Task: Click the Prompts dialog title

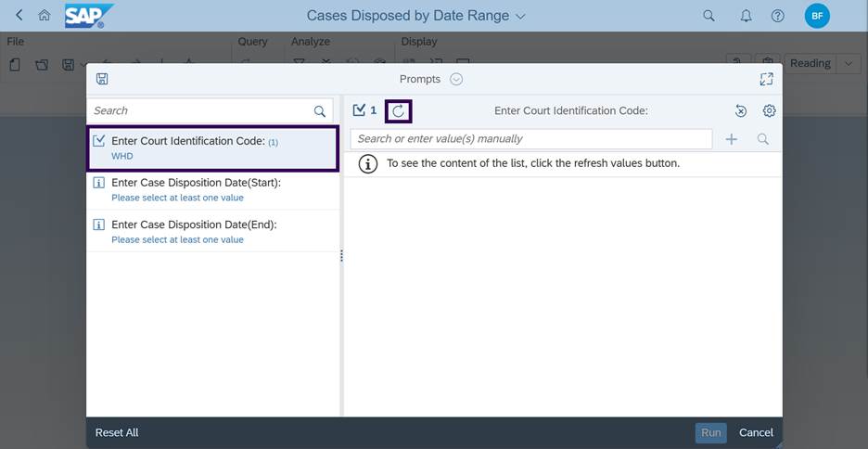Action: (419, 79)
